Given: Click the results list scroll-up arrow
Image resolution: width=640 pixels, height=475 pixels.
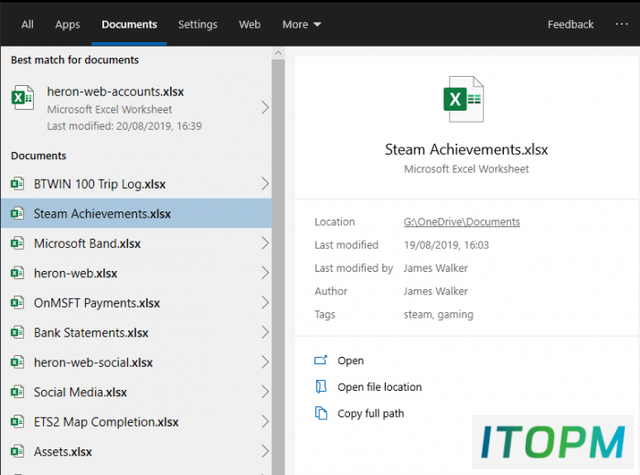Looking at the screenshot, I should pyautogui.click(x=278, y=53).
